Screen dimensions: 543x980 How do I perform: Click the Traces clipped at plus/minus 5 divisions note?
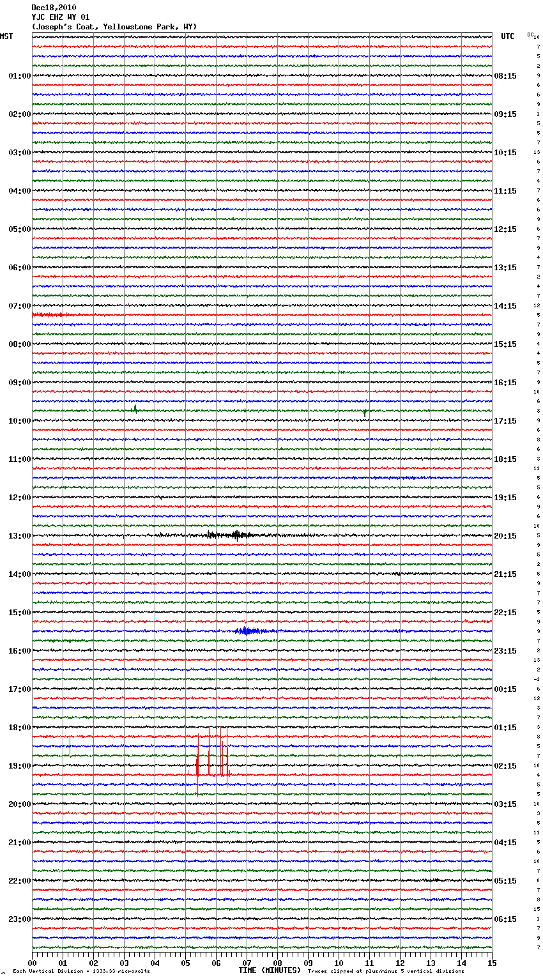pyautogui.click(x=386, y=972)
